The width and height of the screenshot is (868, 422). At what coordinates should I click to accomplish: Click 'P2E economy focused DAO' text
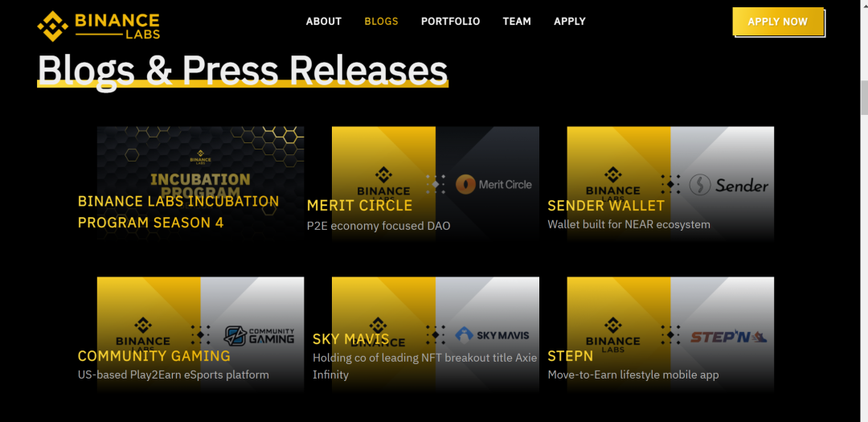point(379,226)
